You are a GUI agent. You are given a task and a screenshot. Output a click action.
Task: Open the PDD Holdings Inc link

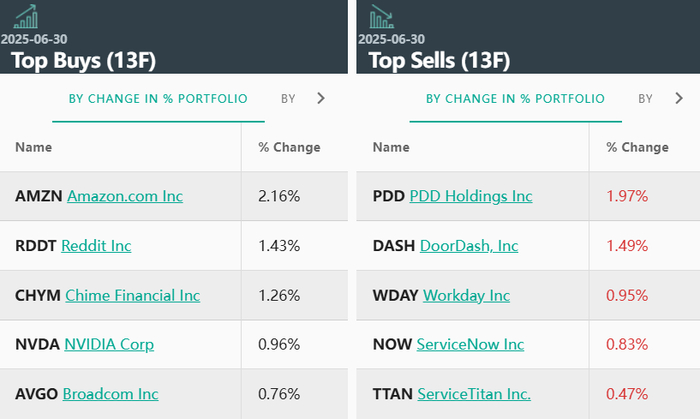coord(471,196)
